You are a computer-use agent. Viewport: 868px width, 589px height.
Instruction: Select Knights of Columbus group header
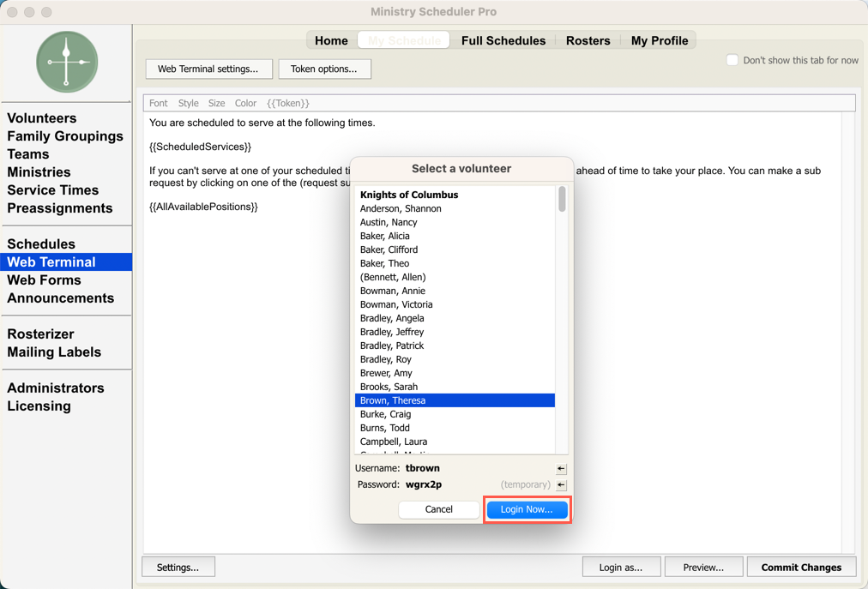455,195
